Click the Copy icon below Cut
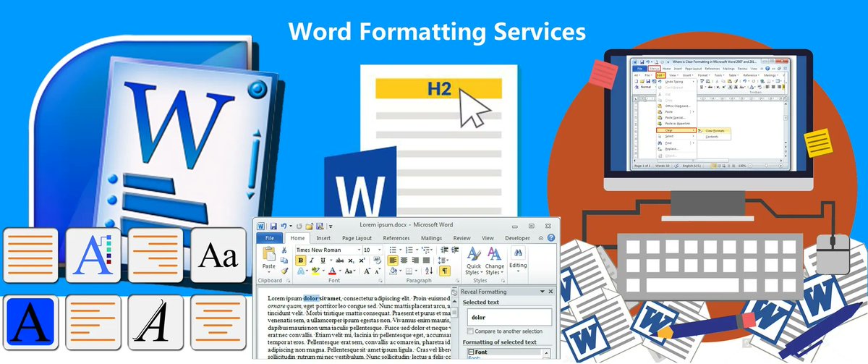The image size is (868, 364). tap(284, 261)
